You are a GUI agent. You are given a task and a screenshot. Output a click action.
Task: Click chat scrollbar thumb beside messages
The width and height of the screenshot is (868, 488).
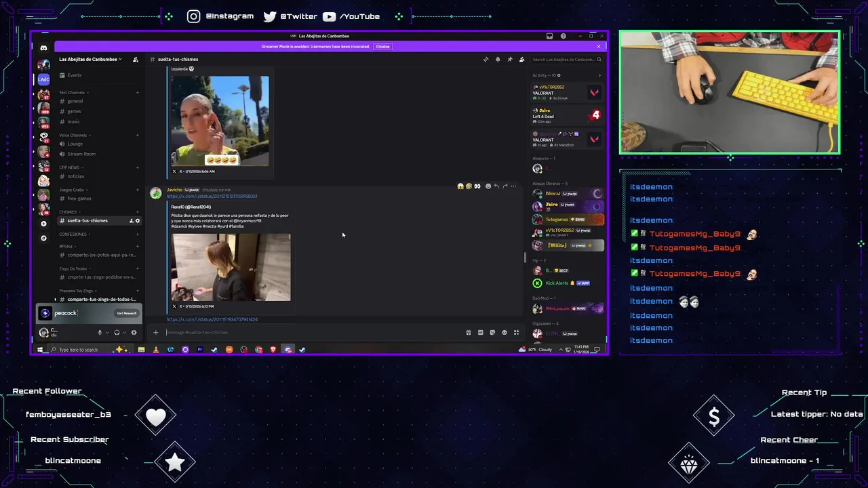coord(524,258)
